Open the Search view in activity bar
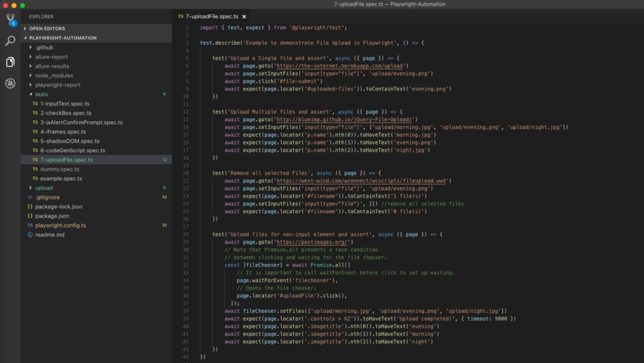644x363 pixels. (10, 41)
